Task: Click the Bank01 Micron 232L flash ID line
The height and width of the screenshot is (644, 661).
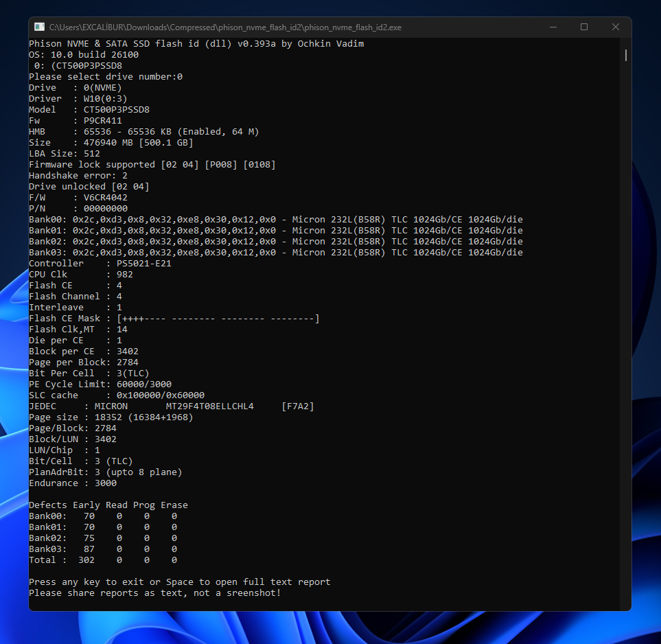Action: (276, 230)
